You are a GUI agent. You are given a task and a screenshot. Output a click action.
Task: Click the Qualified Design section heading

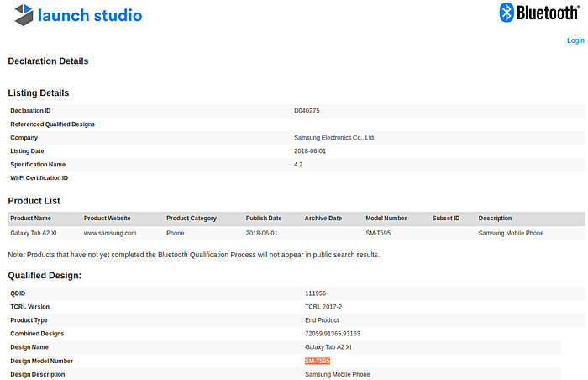pos(45,275)
